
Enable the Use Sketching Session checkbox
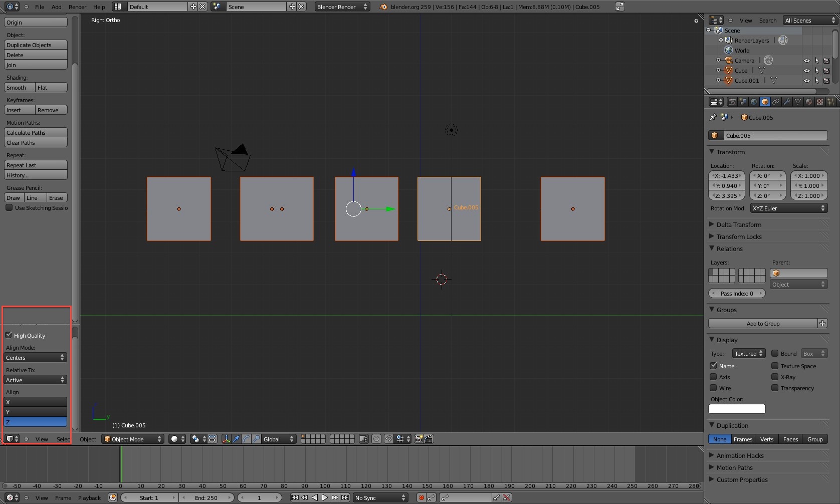(9, 207)
